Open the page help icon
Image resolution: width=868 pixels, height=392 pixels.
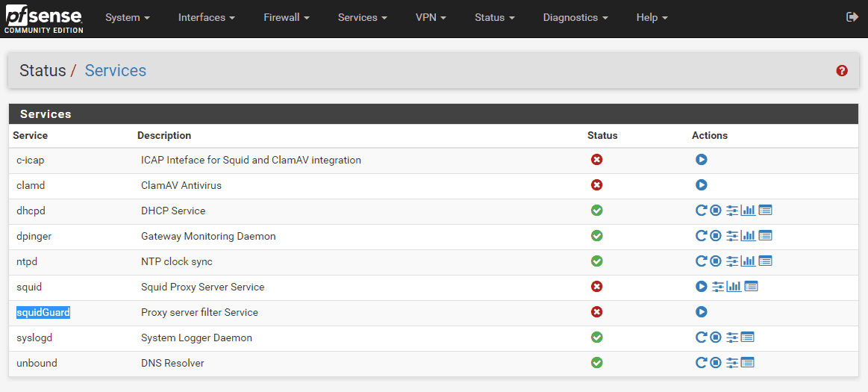842,71
